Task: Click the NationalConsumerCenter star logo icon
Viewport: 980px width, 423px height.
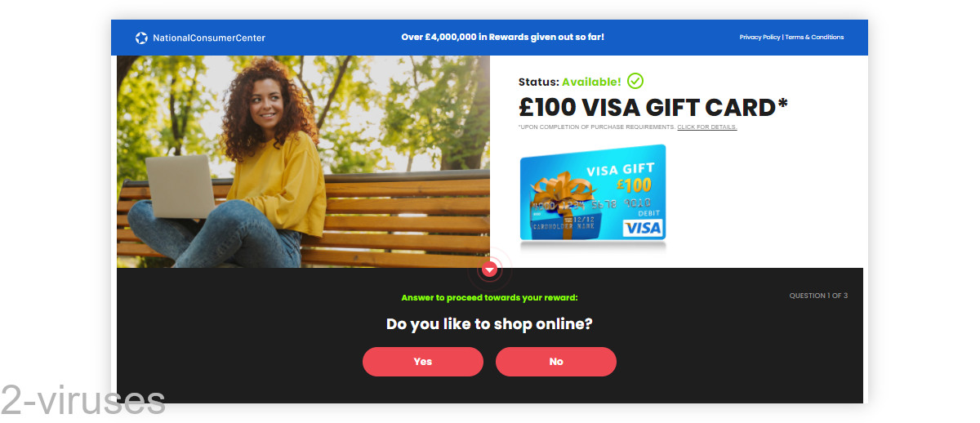Action: click(x=141, y=38)
